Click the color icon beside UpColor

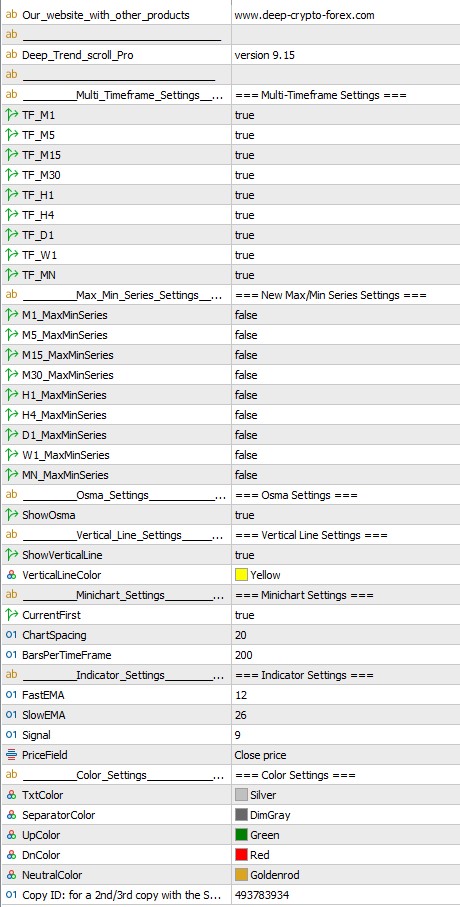click(x=12, y=835)
